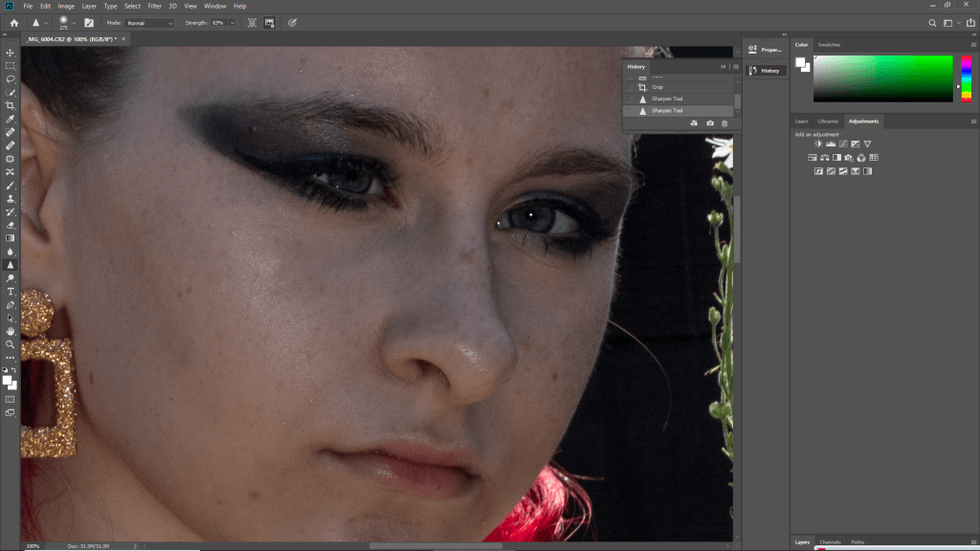
Task: Select the Move tool
Action: pyautogui.click(x=11, y=53)
